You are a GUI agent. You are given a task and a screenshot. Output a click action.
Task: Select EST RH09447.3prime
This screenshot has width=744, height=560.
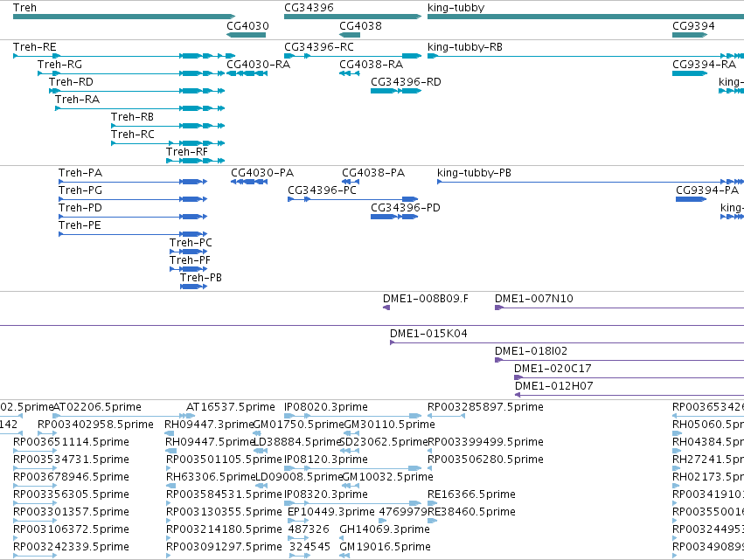[209, 425]
